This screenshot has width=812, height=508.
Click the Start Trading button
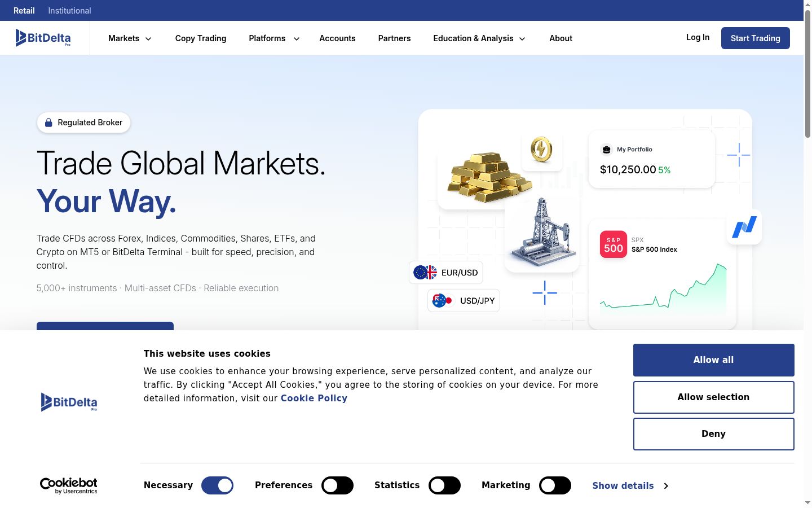(x=756, y=38)
